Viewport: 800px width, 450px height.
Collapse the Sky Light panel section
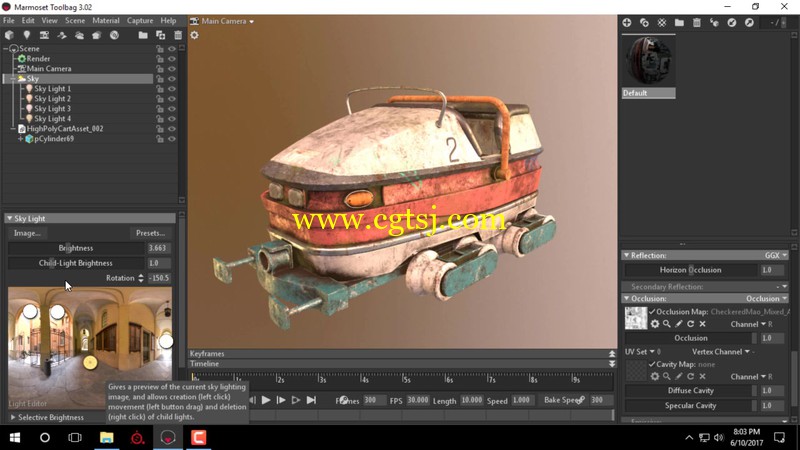click(x=9, y=218)
